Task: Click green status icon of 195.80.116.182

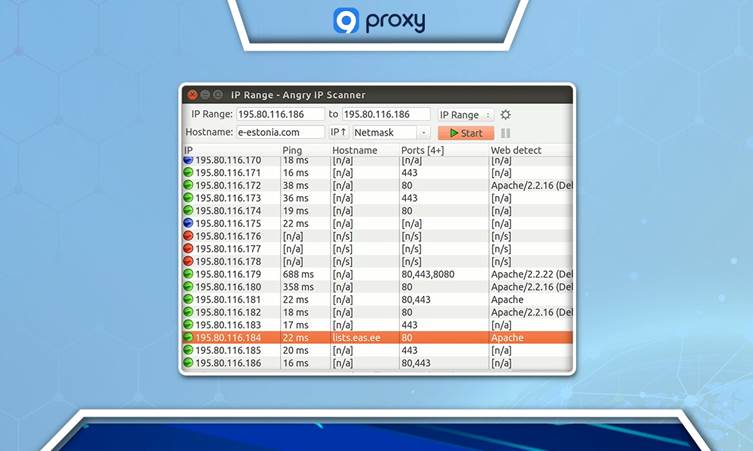Action: click(x=188, y=312)
